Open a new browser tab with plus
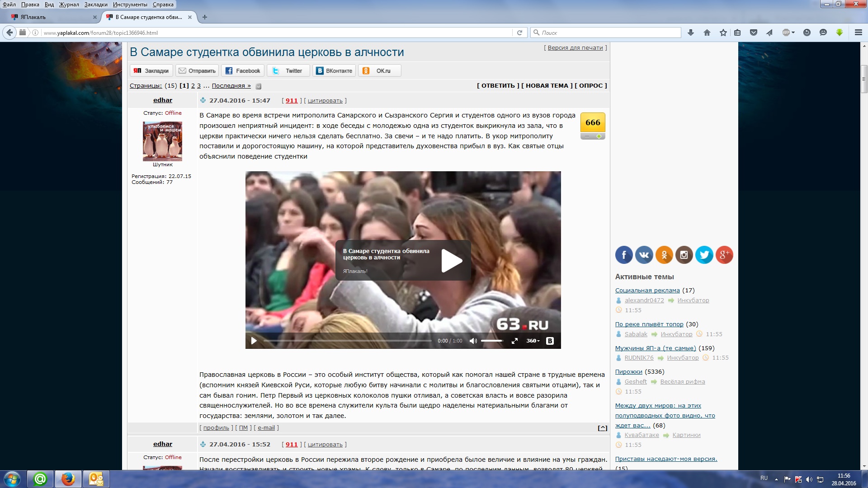 point(205,17)
